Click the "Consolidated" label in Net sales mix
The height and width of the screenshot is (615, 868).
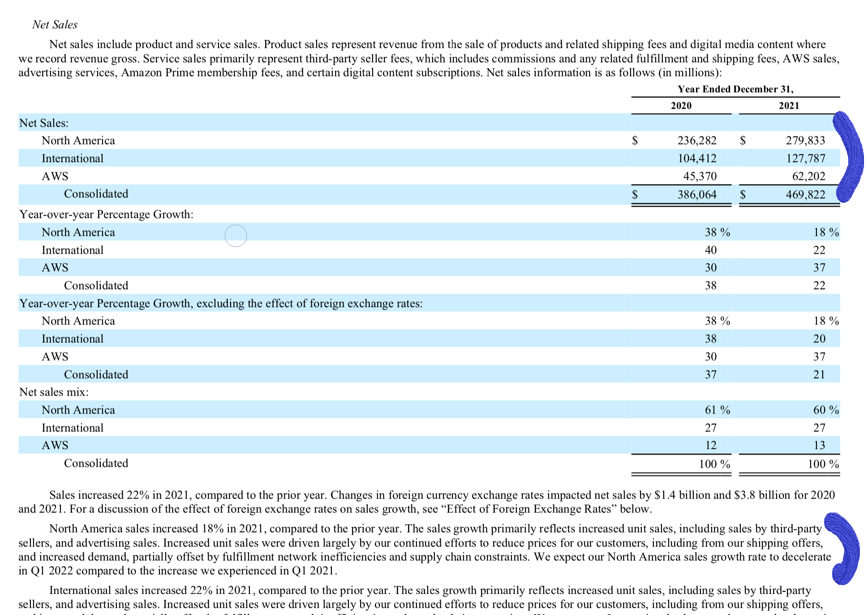(x=96, y=463)
